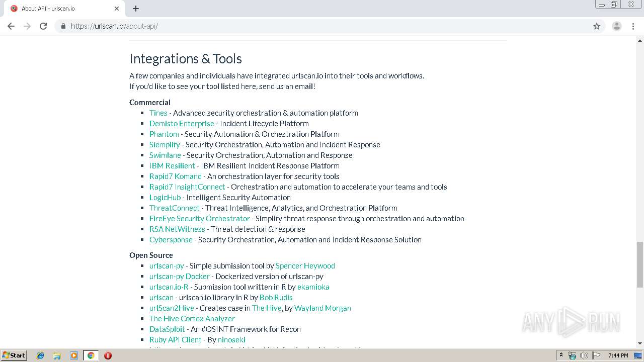Screen dimensions: 644x362
Task: Open the Tines link
Action: pyautogui.click(x=158, y=113)
